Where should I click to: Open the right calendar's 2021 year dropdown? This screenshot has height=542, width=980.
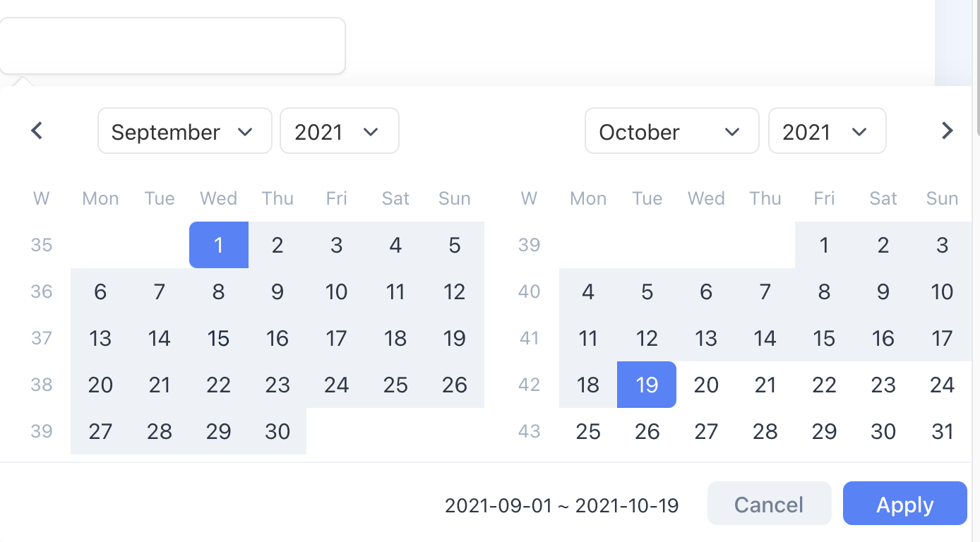click(827, 131)
